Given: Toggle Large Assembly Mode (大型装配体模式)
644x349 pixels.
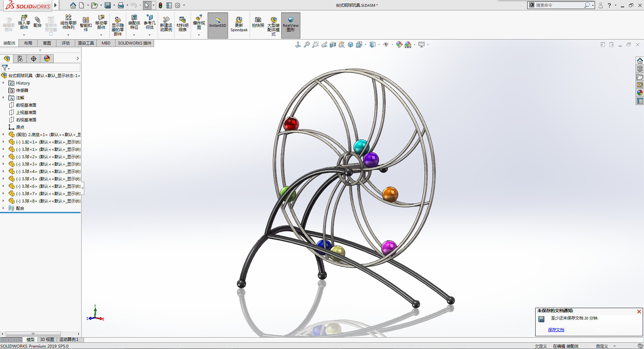Looking at the screenshot, I should [274, 26].
